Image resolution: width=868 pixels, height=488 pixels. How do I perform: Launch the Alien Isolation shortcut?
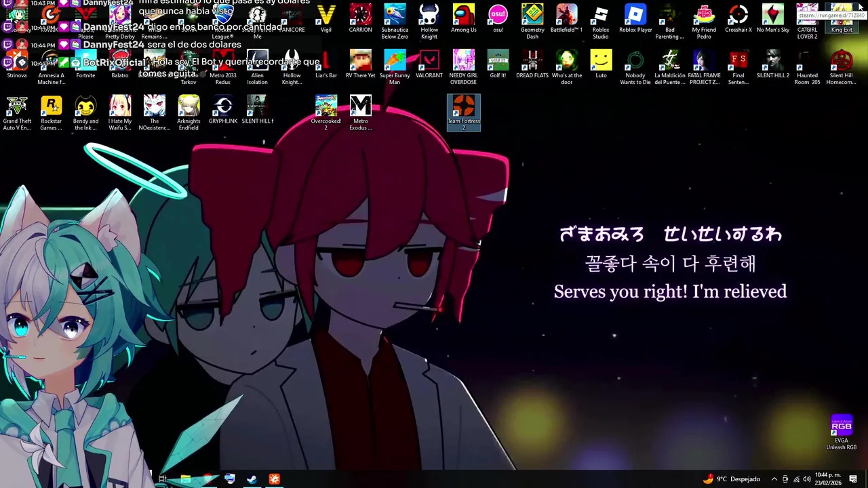pyautogui.click(x=258, y=67)
